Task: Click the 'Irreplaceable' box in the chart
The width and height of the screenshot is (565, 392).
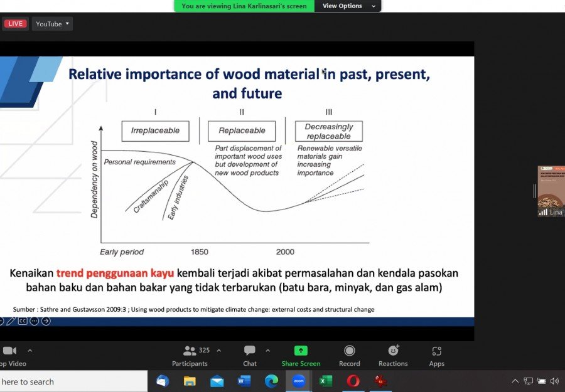Action: pos(155,130)
